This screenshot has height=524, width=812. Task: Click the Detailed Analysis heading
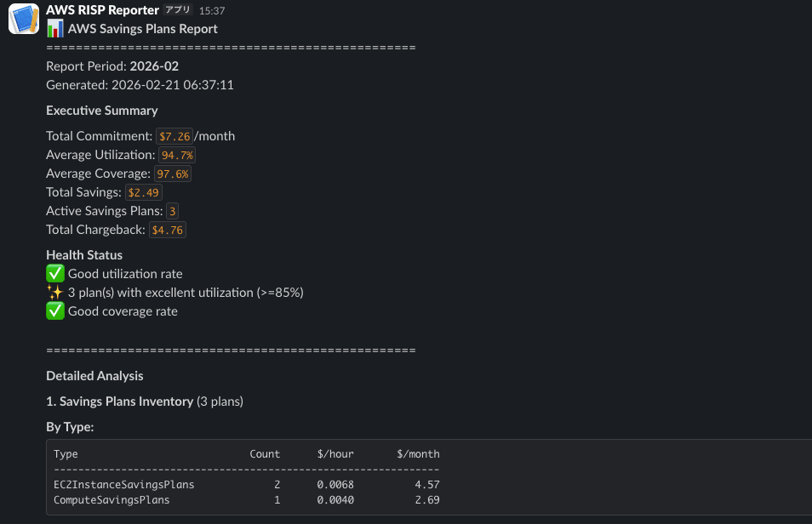[x=94, y=376]
